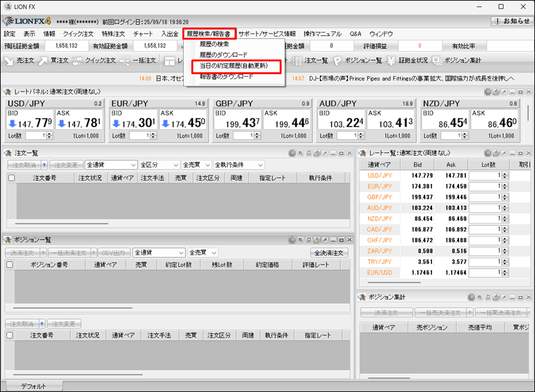Check the select-all box in the bottom order table
The height and width of the screenshot is (392, 535).
point(10,335)
